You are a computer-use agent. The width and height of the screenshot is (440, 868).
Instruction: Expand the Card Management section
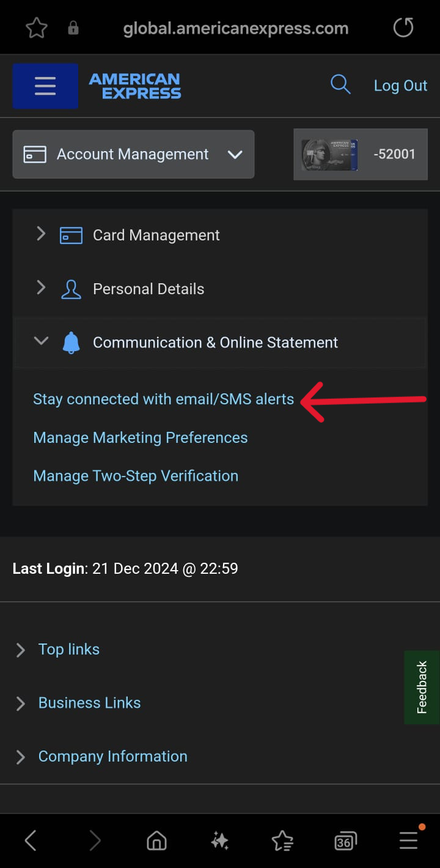click(x=40, y=234)
